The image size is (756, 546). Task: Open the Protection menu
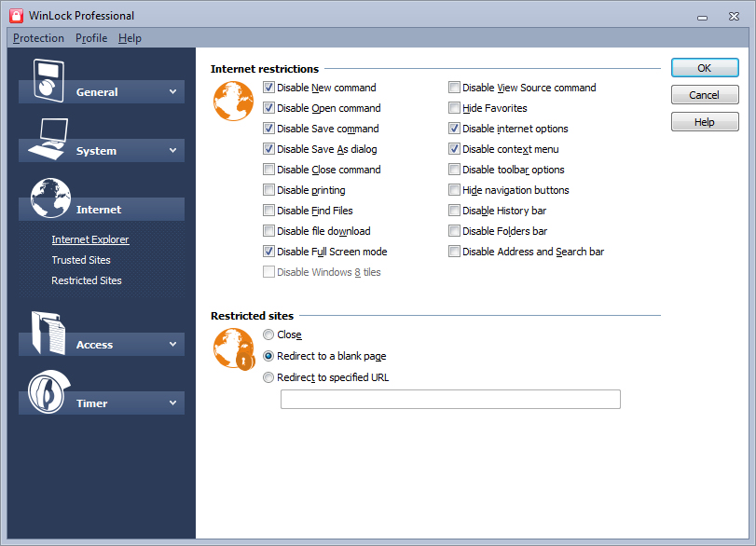click(38, 38)
